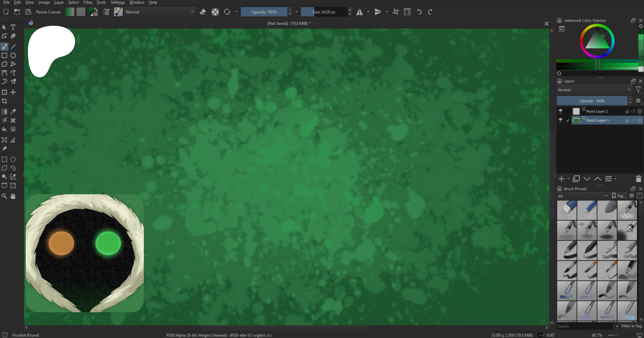Delete layer with trash icon

[638, 179]
